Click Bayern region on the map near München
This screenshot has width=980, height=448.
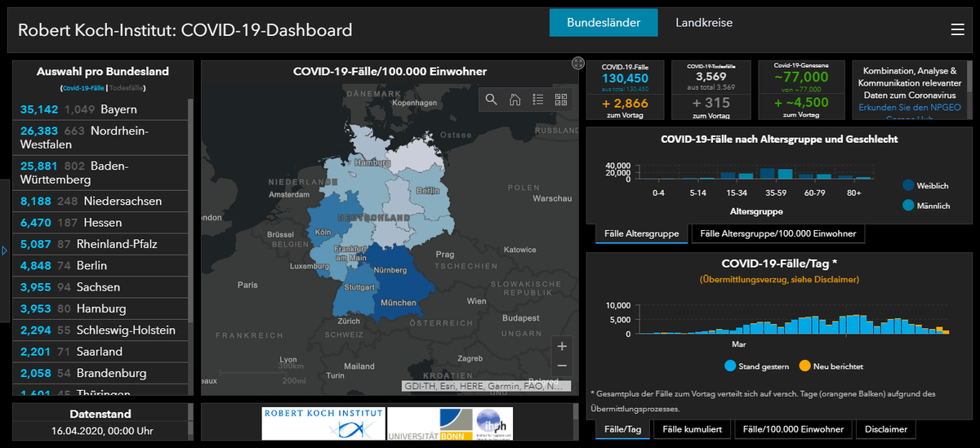click(399, 282)
